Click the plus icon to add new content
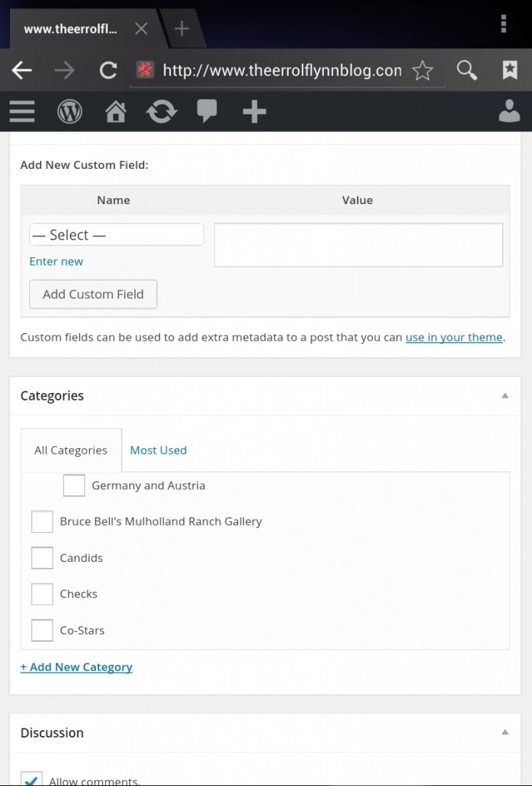The image size is (532, 786). pos(254,112)
